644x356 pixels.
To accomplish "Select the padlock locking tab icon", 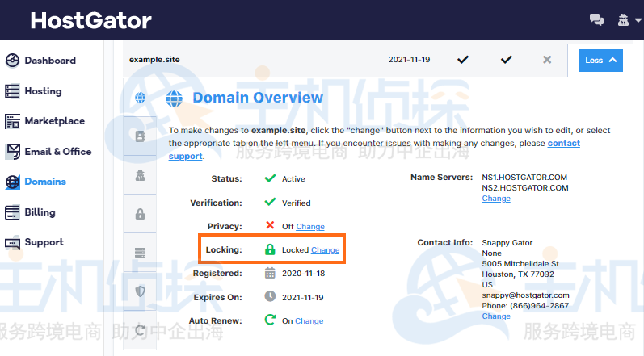I will (140, 214).
